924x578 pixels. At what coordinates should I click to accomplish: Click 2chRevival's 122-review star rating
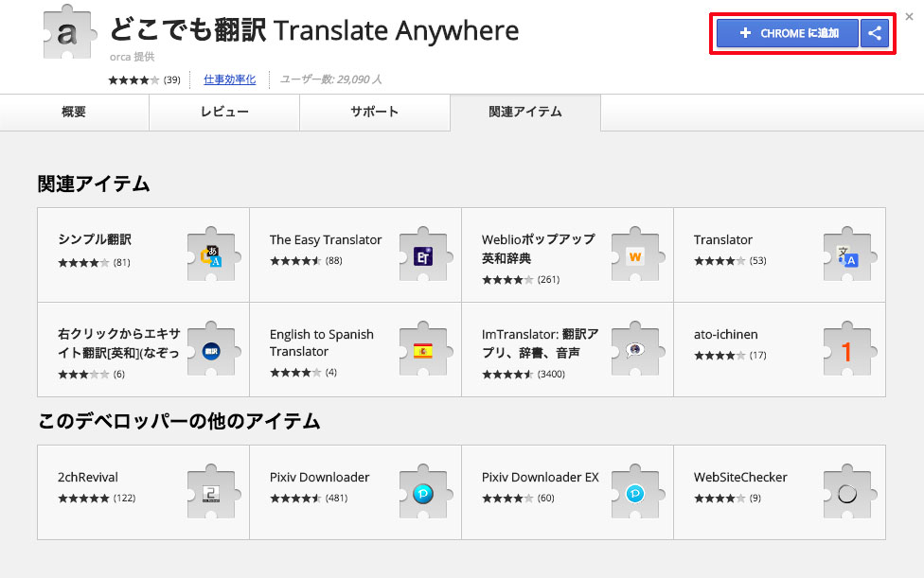[x=97, y=499]
